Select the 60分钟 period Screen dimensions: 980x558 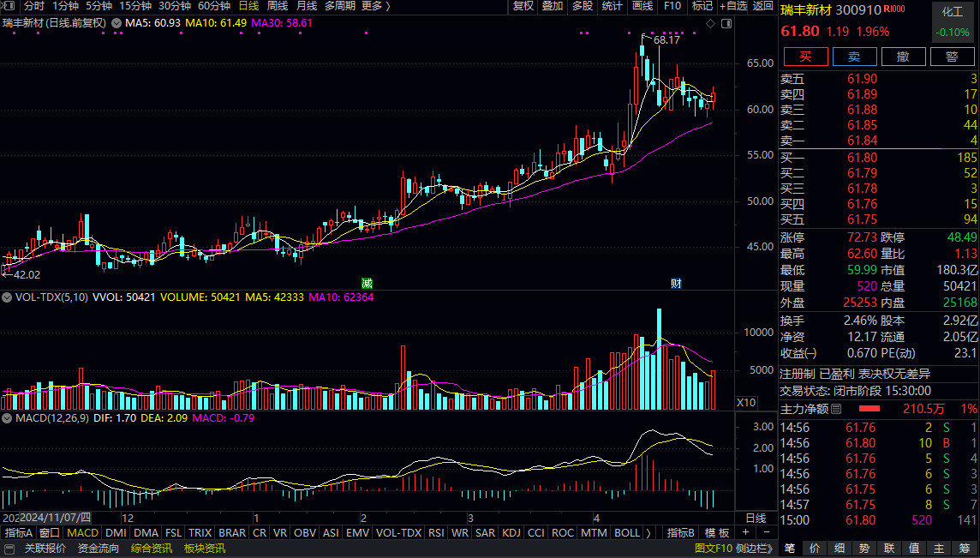tap(214, 6)
